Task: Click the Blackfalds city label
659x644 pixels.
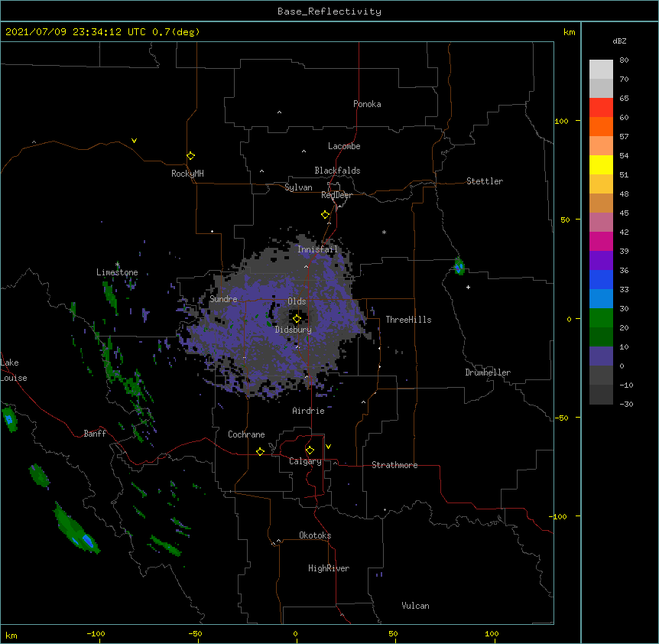Action: (x=337, y=171)
